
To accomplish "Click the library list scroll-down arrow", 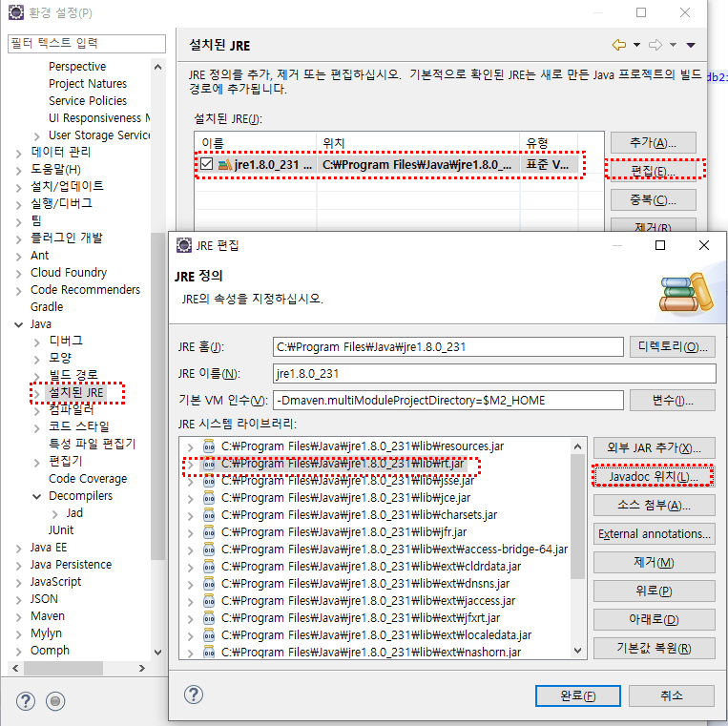I will pyautogui.click(x=577, y=651).
